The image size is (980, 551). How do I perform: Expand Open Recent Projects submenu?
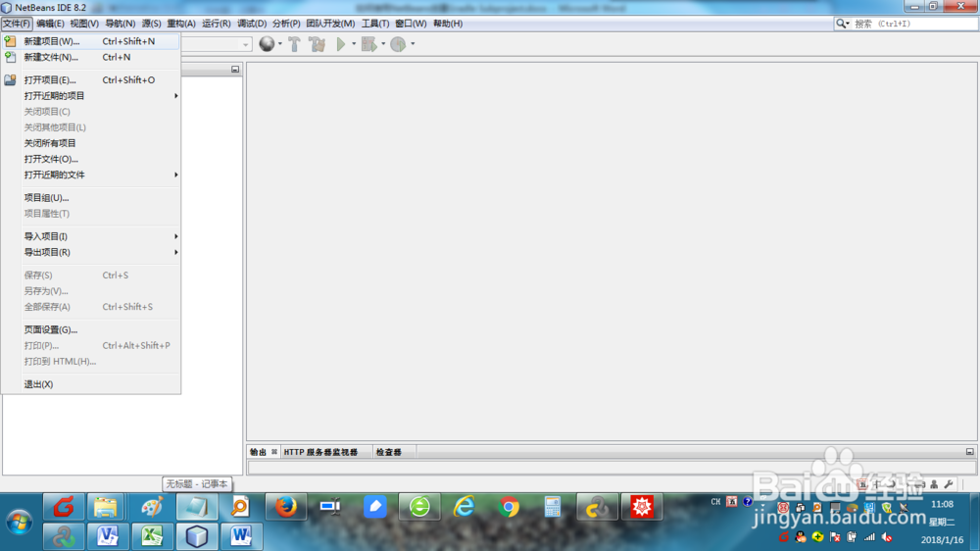pos(91,96)
